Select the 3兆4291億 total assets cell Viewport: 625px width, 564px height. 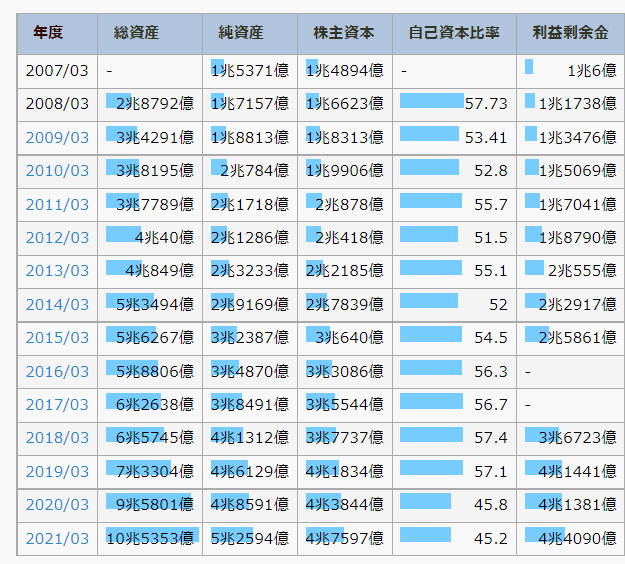pos(150,138)
